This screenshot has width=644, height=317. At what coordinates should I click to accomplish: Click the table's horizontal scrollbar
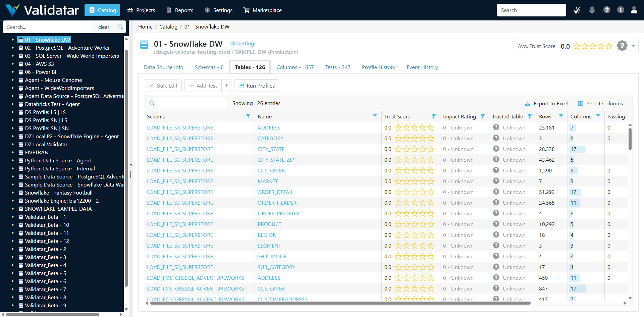pyautogui.click(x=340, y=303)
